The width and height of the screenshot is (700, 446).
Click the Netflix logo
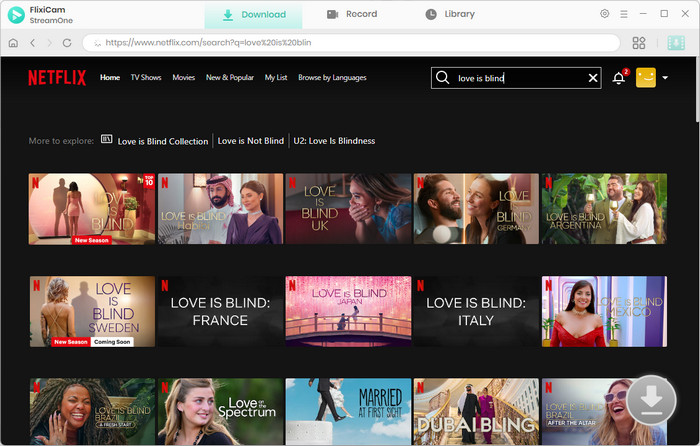click(x=57, y=78)
